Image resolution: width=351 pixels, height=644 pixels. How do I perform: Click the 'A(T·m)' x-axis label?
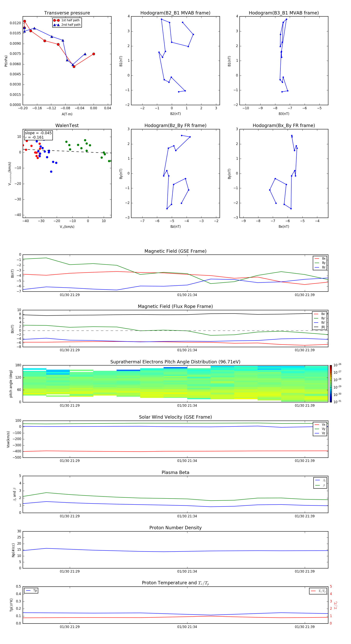pos(67,114)
